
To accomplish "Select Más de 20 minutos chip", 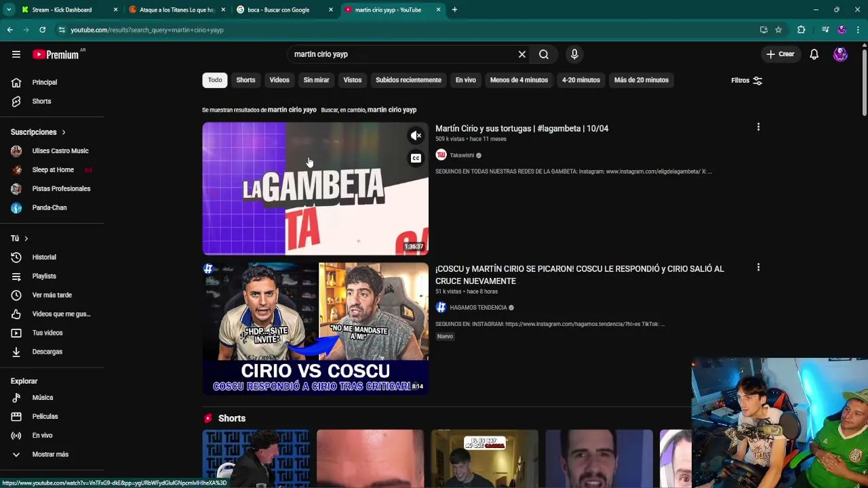I will (x=642, y=80).
